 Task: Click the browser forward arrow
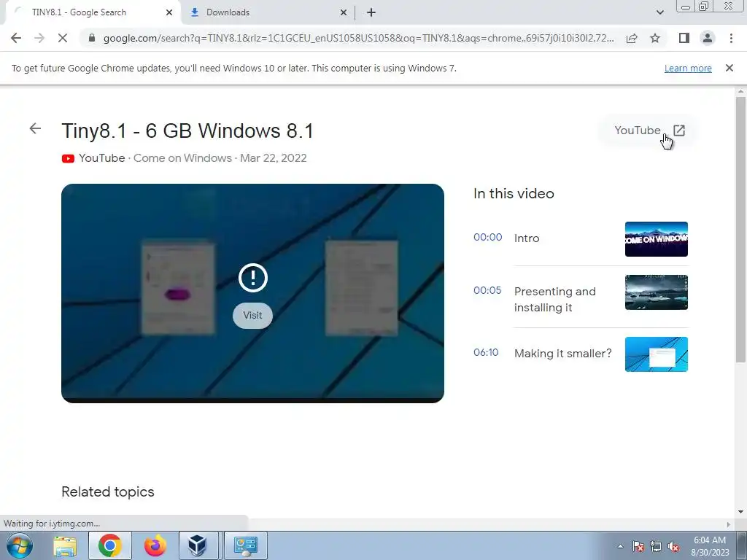pyautogui.click(x=39, y=38)
